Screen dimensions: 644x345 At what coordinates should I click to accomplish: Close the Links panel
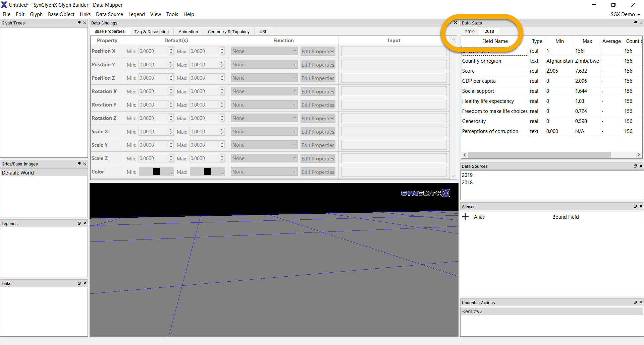click(x=85, y=283)
